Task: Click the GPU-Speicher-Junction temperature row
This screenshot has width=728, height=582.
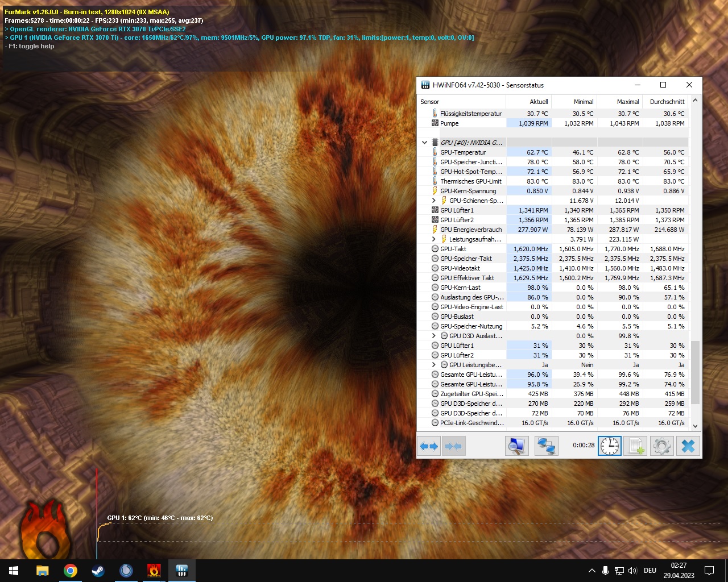Action: [x=553, y=161]
